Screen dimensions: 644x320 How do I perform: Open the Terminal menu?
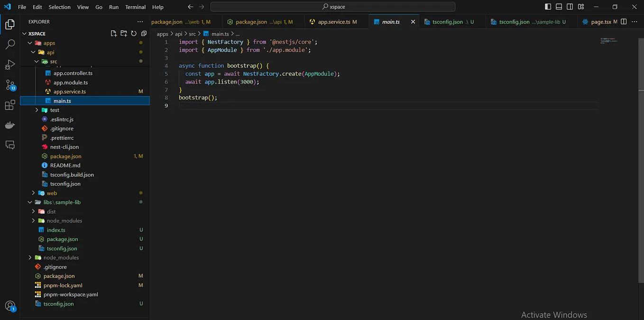(x=135, y=7)
